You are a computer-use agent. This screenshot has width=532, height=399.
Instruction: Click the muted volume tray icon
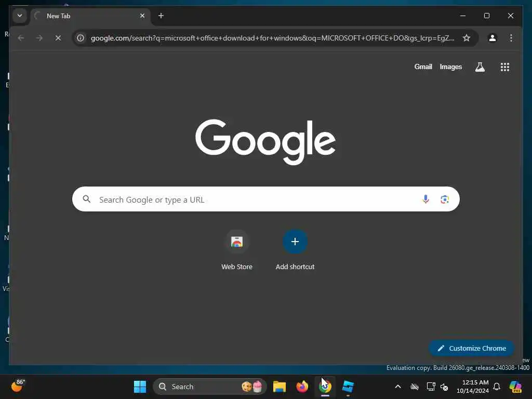444,387
